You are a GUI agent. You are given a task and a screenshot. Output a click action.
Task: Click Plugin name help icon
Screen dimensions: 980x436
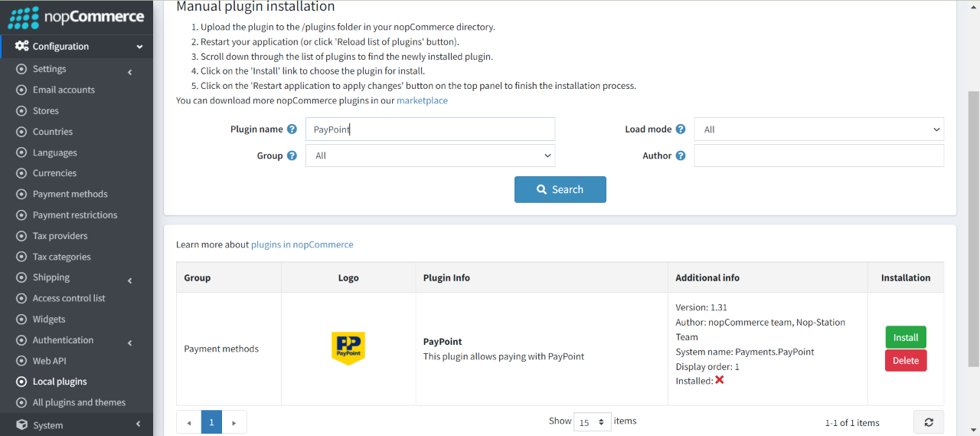pos(292,129)
